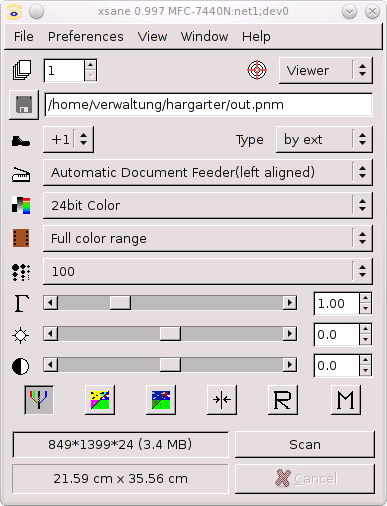Open the Help menu
Image resolution: width=387 pixels, height=506 pixels.
point(256,37)
